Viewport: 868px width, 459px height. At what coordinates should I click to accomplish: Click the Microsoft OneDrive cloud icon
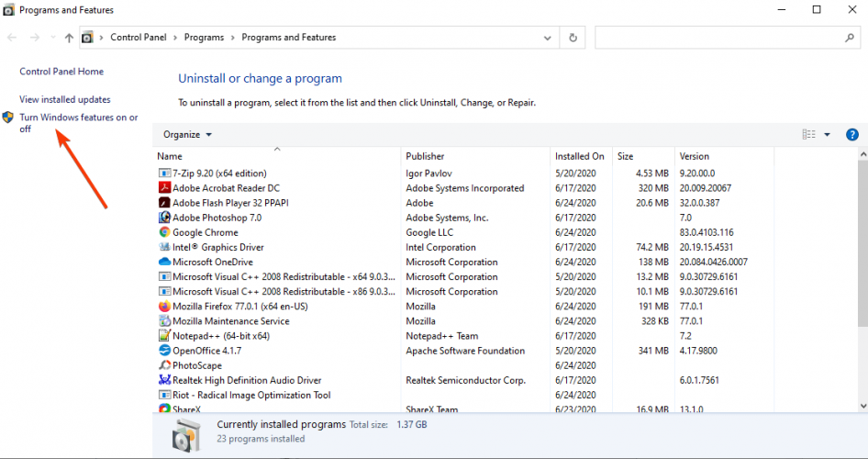click(164, 262)
